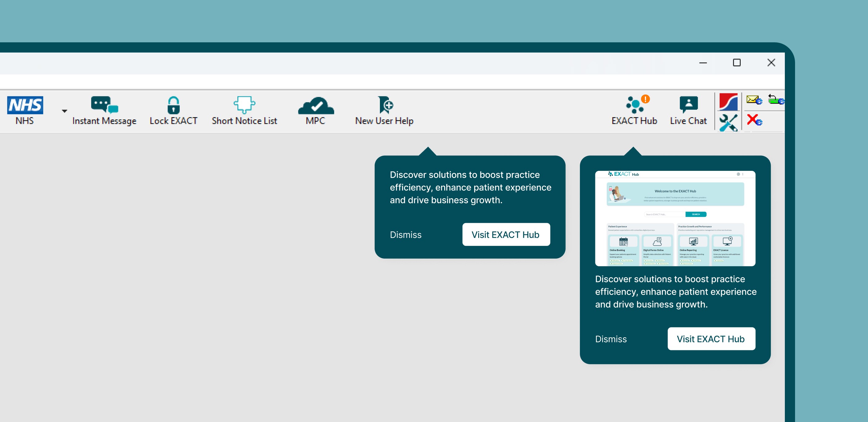Expand the dropdown arrow beside NHS
This screenshot has height=422, width=868.
click(x=64, y=111)
